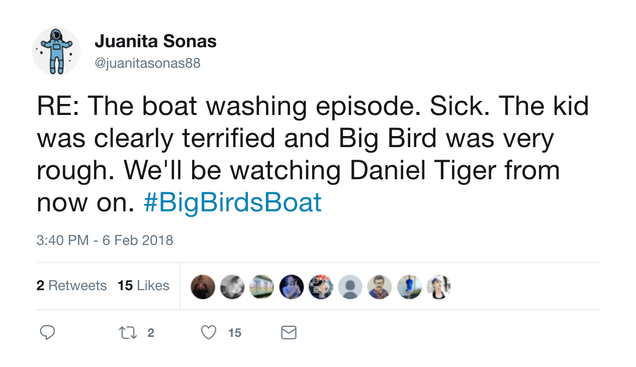
Task: Open the 3:40 PM - 6 Feb 2018 timestamp
Action: tap(105, 240)
